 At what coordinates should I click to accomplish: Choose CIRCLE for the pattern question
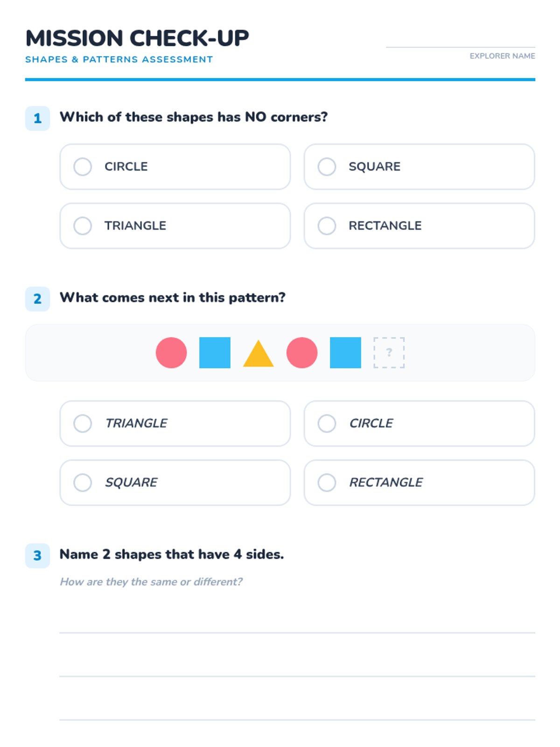(x=327, y=423)
